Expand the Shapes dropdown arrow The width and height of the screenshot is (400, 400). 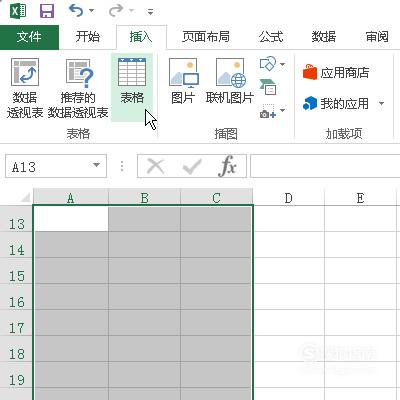click(x=283, y=64)
